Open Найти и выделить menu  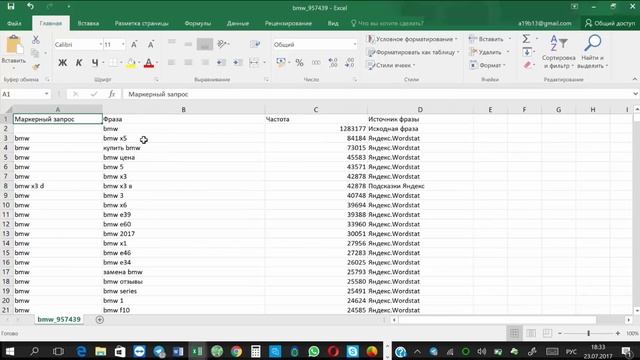(593, 52)
